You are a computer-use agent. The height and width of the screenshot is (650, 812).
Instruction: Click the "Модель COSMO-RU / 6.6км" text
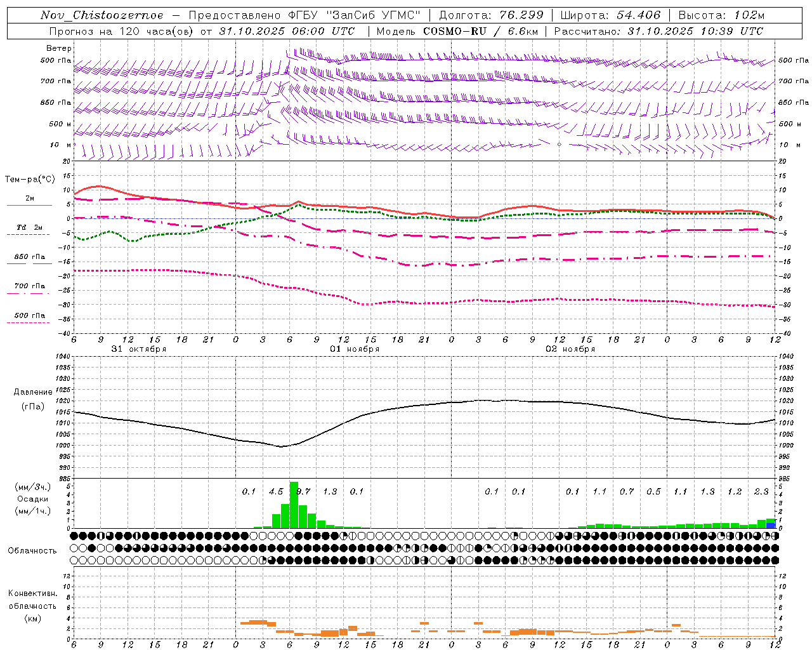click(457, 31)
